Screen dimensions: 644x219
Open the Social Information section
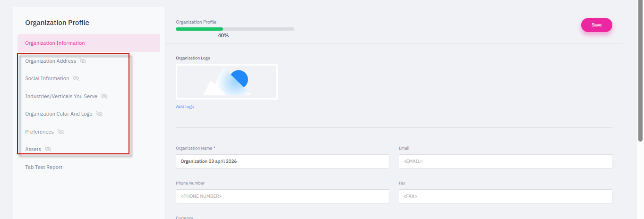[47, 78]
